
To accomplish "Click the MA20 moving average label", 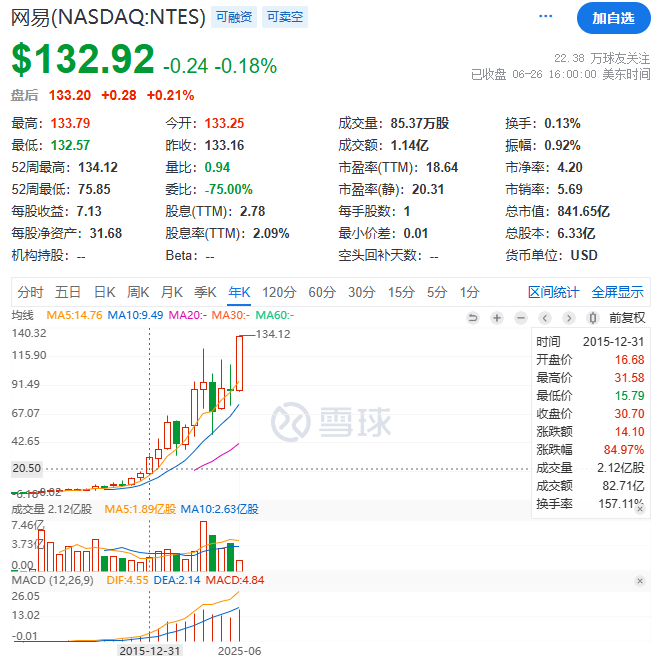I will click(x=187, y=315).
